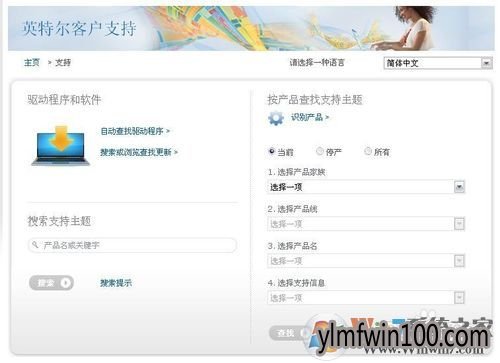The width and height of the screenshot is (500, 363).
Task: Open the 自动查找驱动程序 link
Action: tap(135, 131)
